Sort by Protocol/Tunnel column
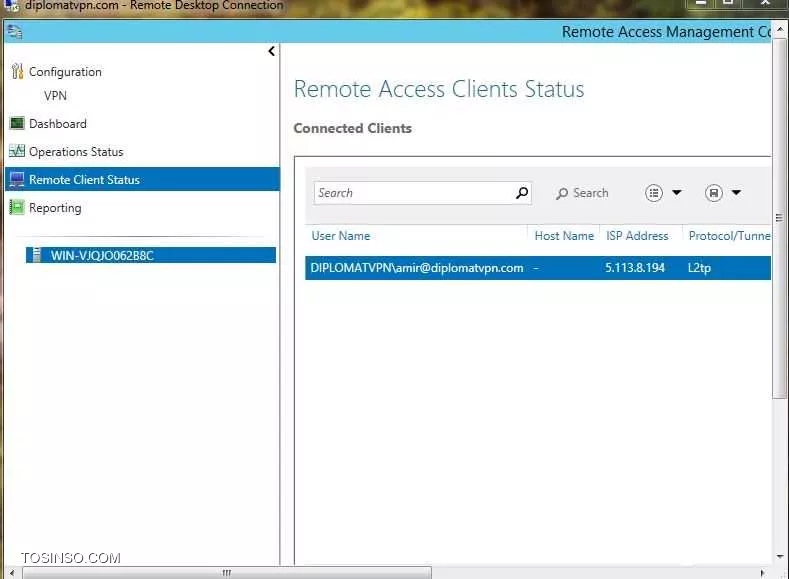 [x=729, y=236]
